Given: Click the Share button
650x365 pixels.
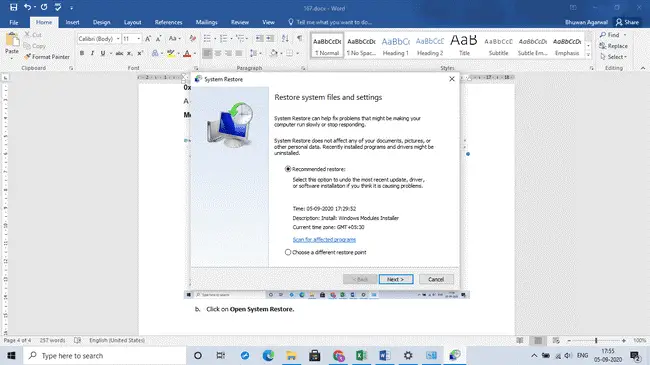Looking at the screenshot, I should [627, 22].
